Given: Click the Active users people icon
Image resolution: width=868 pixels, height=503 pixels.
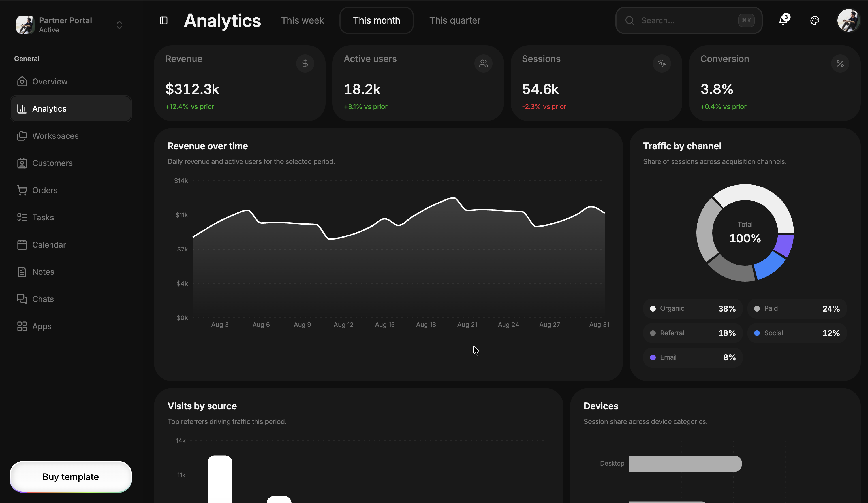Looking at the screenshot, I should click(483, 63).
